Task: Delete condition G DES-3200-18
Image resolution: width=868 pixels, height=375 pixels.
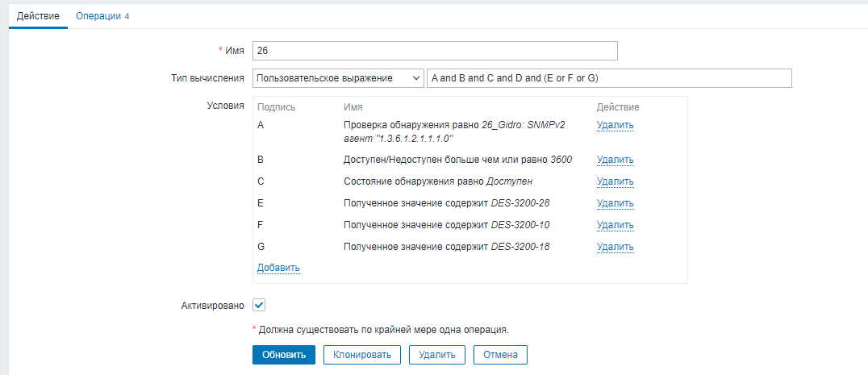Action: (x=615, y=247)
